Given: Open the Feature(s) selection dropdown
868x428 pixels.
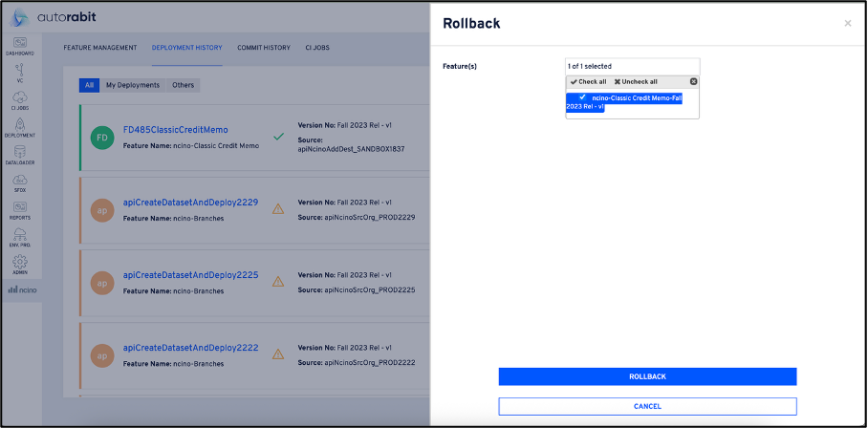Looking at the screenshot, I should [x=632, y=66].
